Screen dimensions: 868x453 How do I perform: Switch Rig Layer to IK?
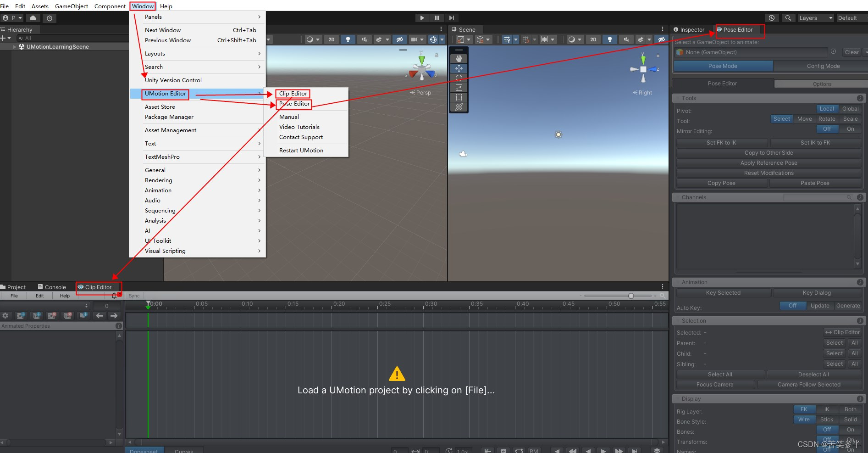coord(827,409)
